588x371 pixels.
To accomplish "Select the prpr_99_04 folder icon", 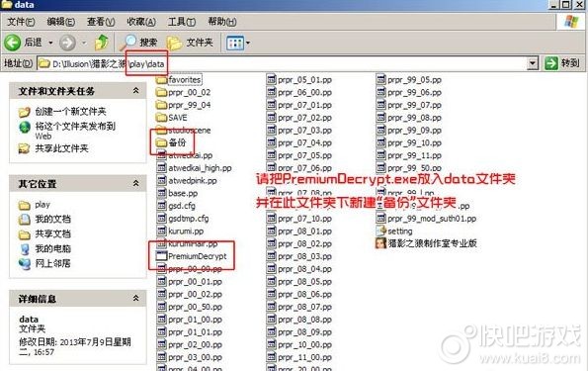I will 161,105.
